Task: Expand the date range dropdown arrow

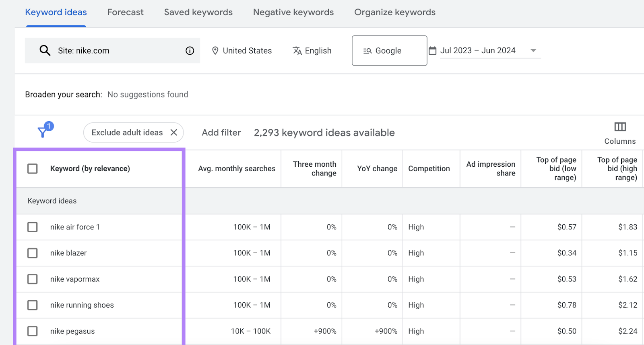Action: 533,50
